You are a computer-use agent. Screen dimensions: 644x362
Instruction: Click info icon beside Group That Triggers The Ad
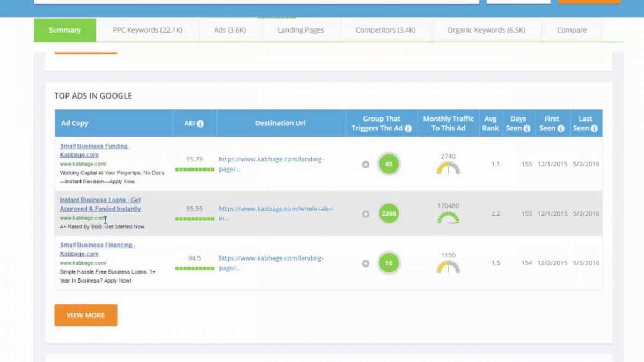(408, 129)
